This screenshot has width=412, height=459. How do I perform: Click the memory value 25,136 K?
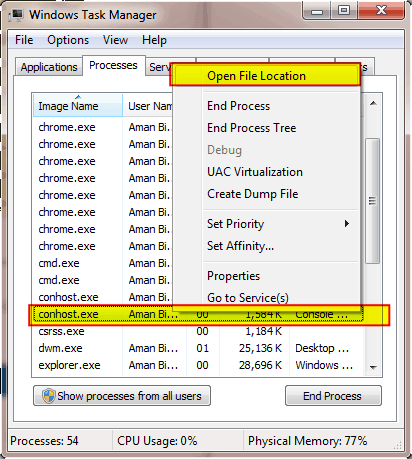coord(260,348)
